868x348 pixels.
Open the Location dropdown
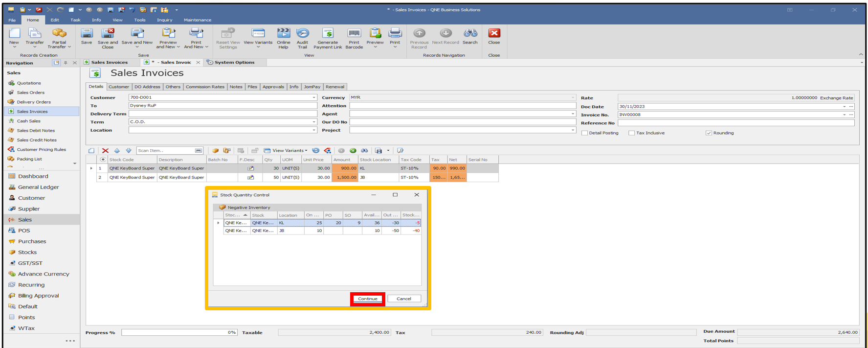click(314, 130)
